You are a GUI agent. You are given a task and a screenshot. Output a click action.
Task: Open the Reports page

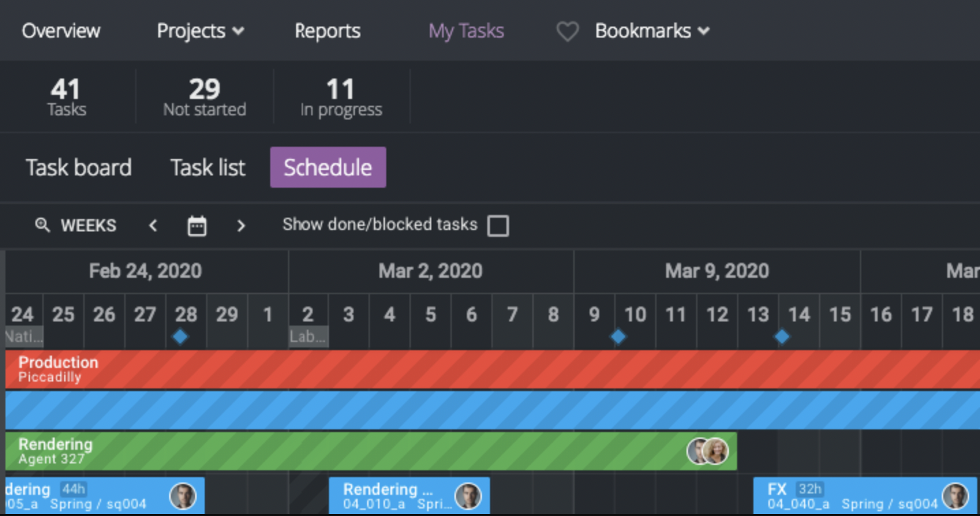pos(328,31)
